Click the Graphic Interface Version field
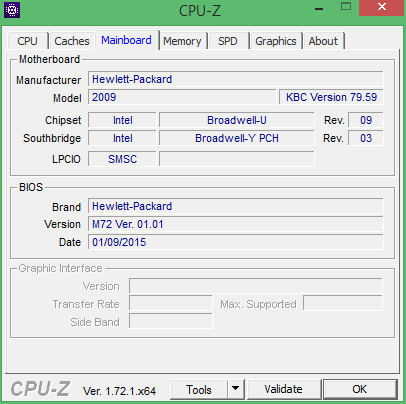The image size is (406, 404). point(256,286)
